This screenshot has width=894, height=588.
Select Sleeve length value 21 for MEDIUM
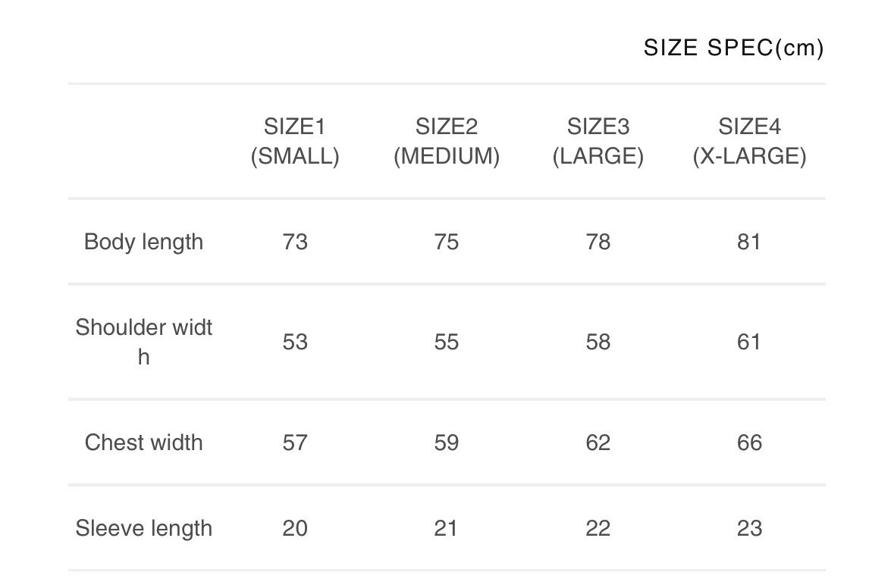point(447,528)
